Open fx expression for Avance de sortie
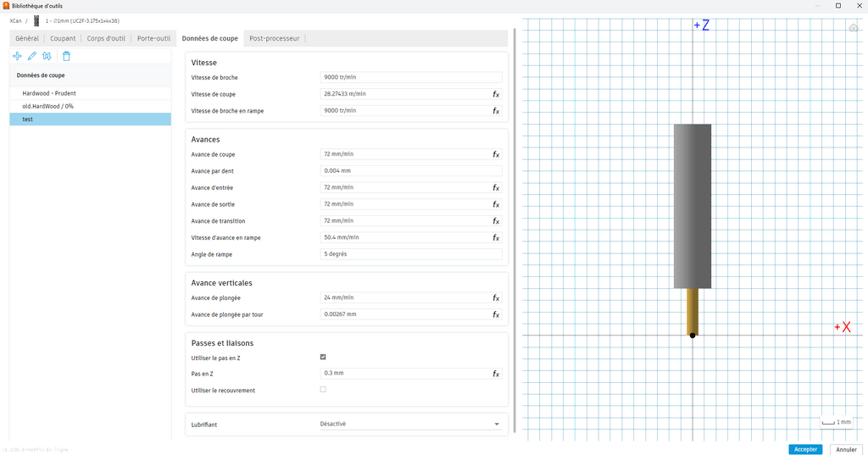Screen dimensions: 868x455 click(496, 204)
